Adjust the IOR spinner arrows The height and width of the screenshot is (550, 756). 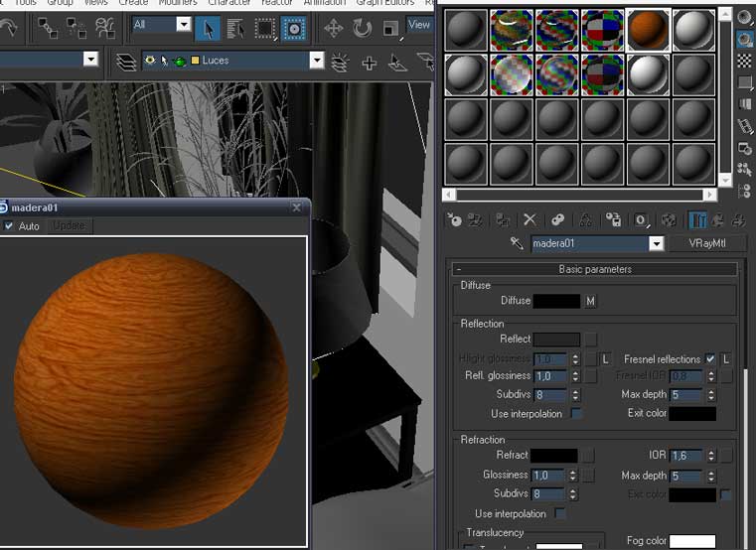[x=711, y=455]
